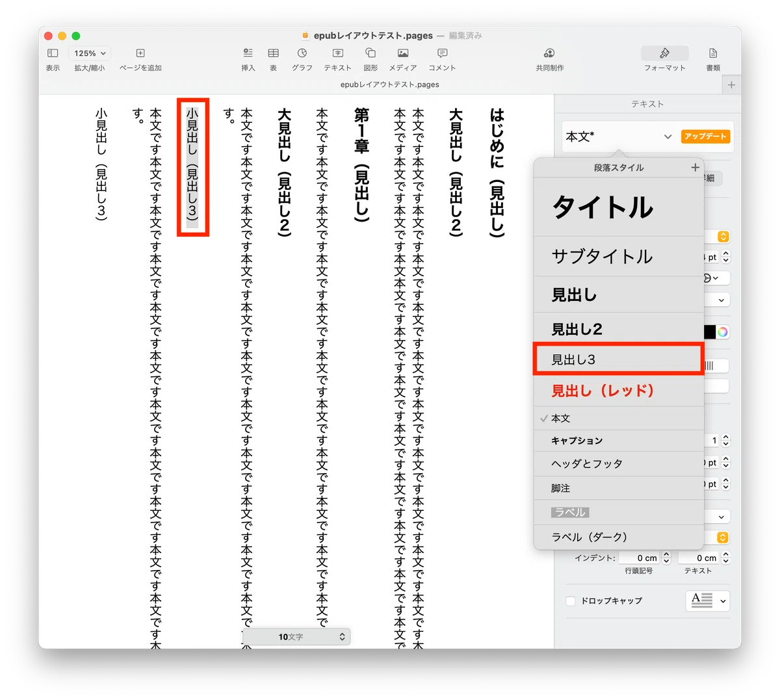This screenshot has width=780, height=700.
Task: Toggle the フォーマット format sidebar
Action: (x=664, y=53)
